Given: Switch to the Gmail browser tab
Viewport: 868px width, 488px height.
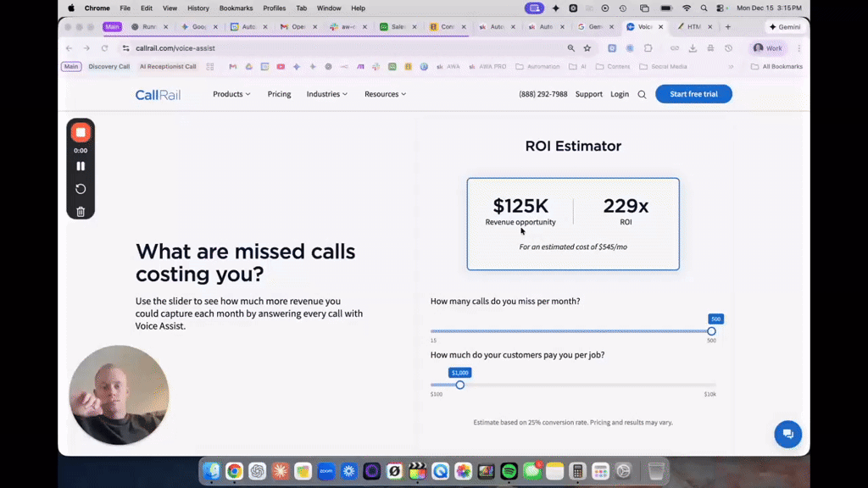Looking at the screenshot, I should tap(298, 26).
